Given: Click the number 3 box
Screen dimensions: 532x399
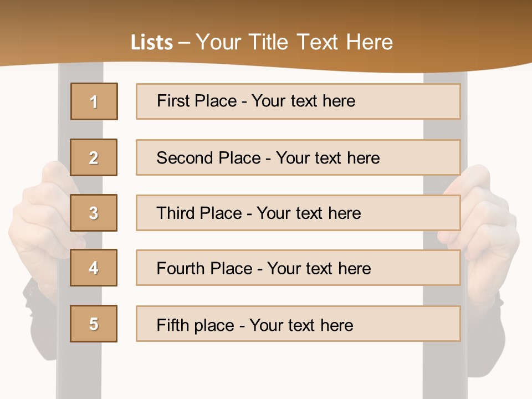Looking at the screenshot, I should point(94,213).
